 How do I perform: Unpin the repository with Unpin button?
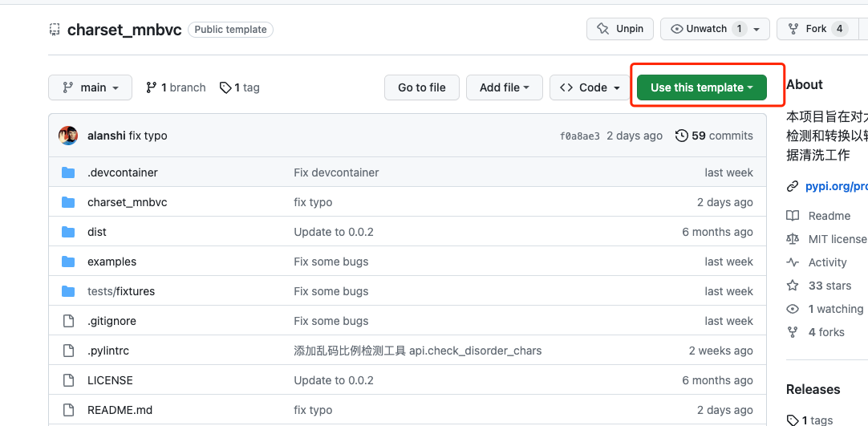(620, 29)
